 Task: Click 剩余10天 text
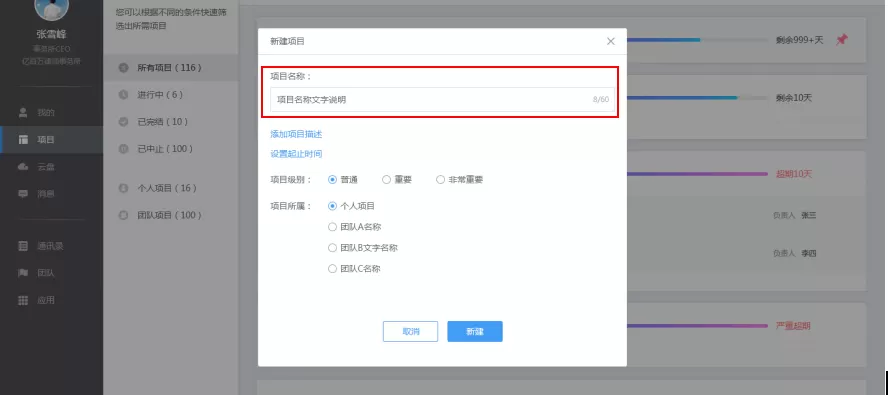point(794,98)
